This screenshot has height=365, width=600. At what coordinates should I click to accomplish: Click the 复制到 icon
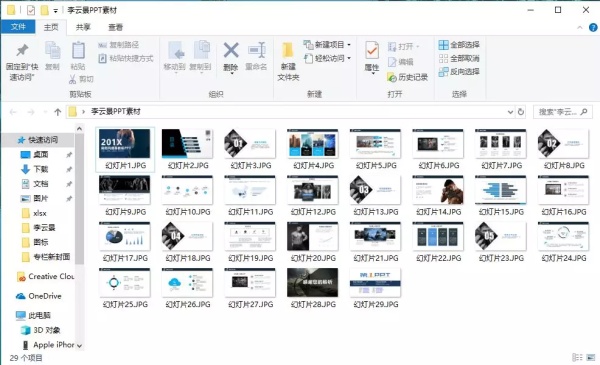[201, 51]
